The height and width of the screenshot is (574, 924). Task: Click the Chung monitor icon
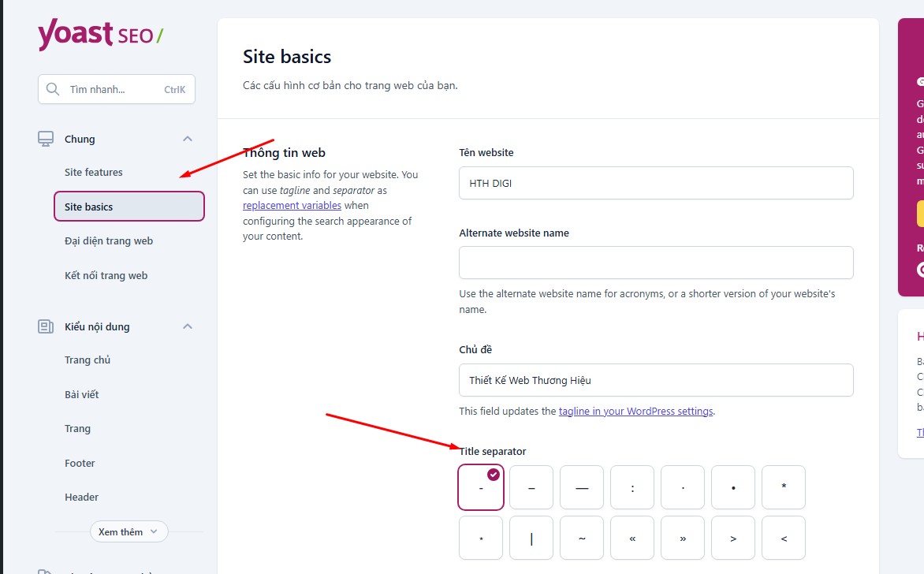(46, 139)
